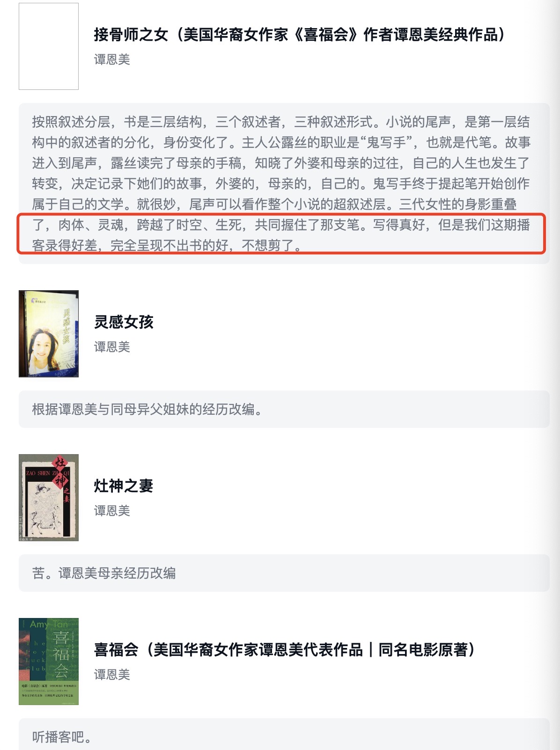Select author 谭恩美 under 灵感女孩

pos(112,347)
